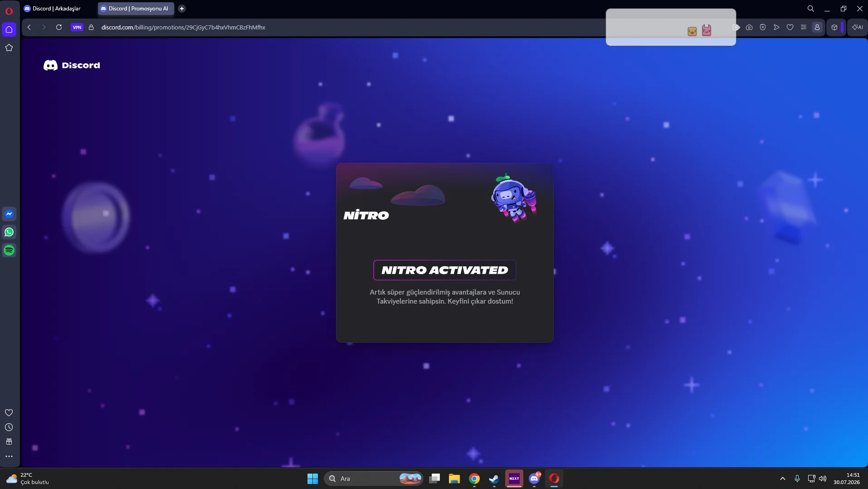Select the Discord | Promosyonu Al tab
Viewport: 868px width, 489px height.
click(136, 9)
